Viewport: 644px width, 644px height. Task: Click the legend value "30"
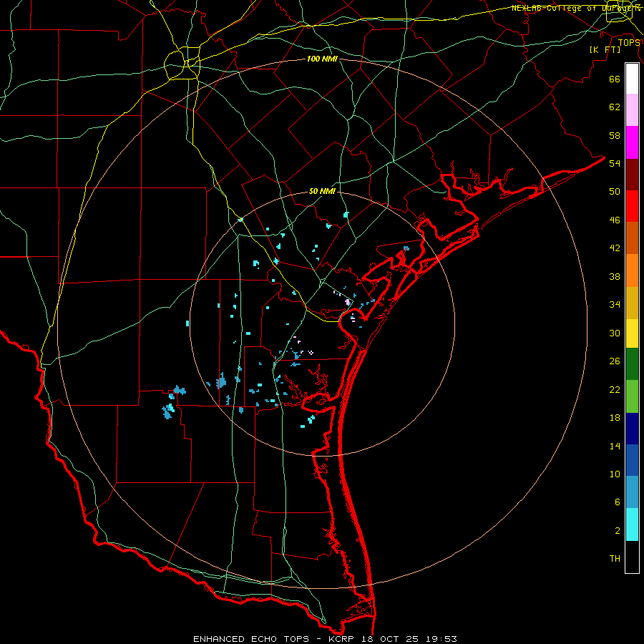tap(615, 333)
